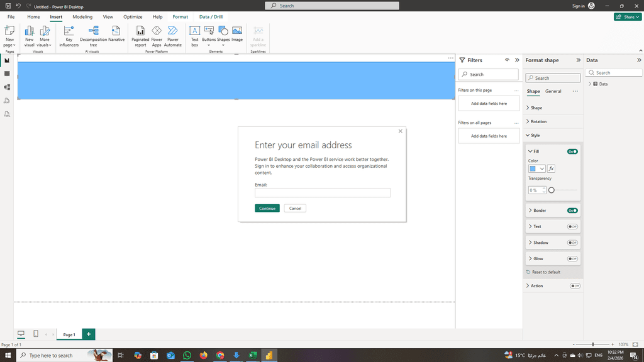Click the Email input field
Screen dimensions: 644x362
point(322,193)
